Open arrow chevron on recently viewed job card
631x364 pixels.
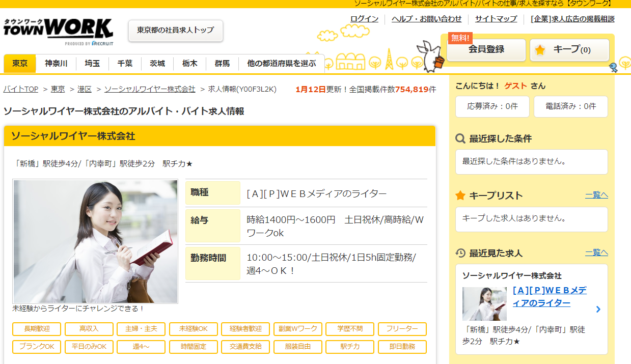(x=598, y=309)
